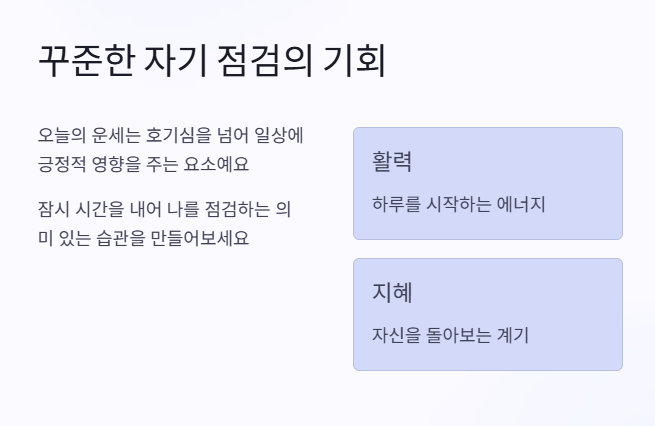Open the "지혜" card title
Screen dimensions: 655x426
tap(392, 292)
